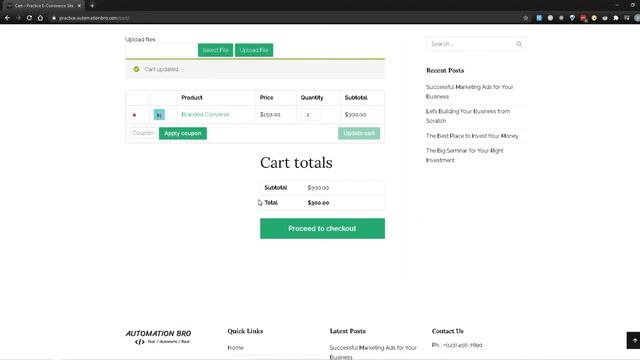Screen dimensions: 640x360
Task: Click the red extension icon in browser toolbar
Action: 583,18
